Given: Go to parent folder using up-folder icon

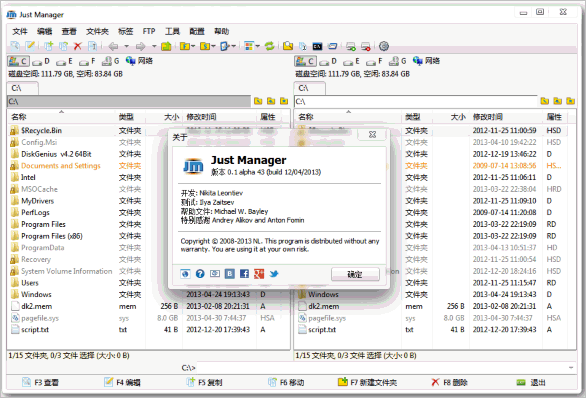Looking at the screenshot, I should coord(166,46).
